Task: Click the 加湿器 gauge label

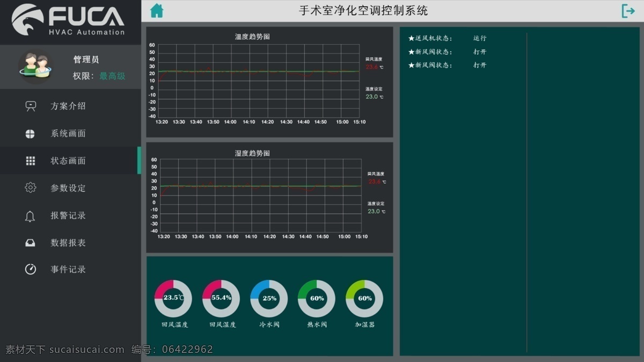Action: click(364, 325)
